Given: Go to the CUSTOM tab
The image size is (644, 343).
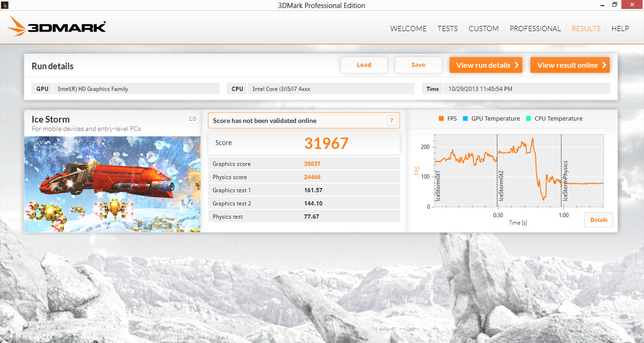Looking at the screenshot, I should 484,29.
